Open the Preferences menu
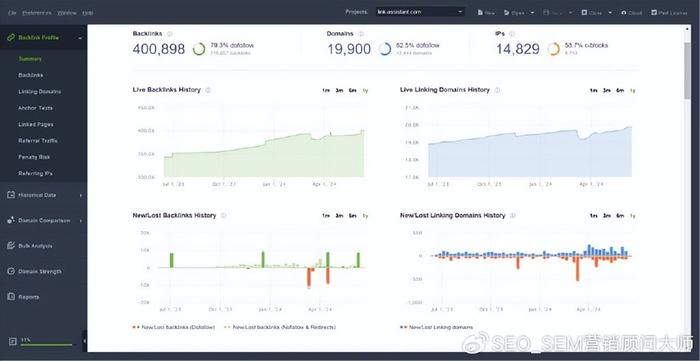700x361 pixels. pyautogui.click(x=37, y=12)
